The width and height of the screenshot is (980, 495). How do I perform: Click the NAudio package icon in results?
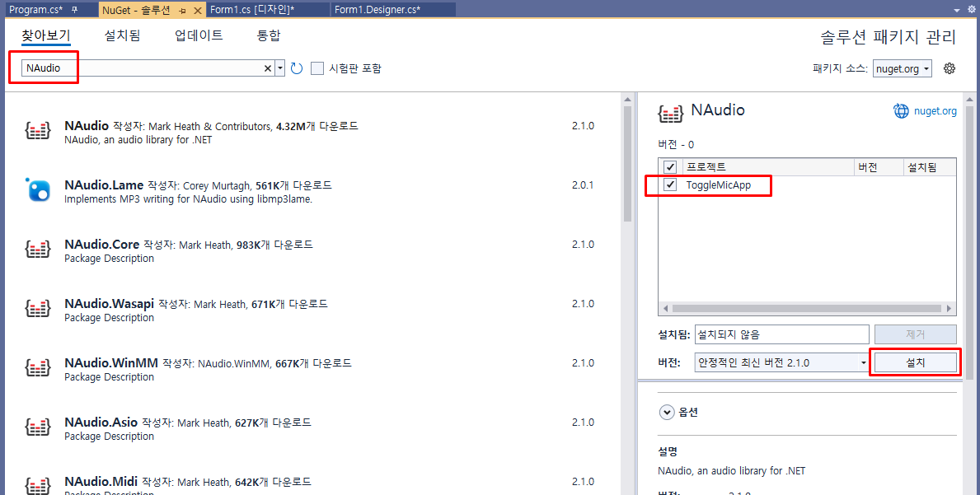tap(37, 131)
